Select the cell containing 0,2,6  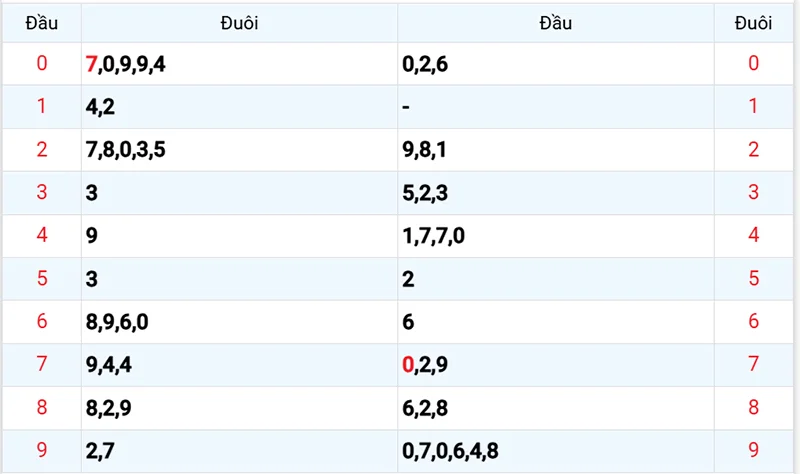tap(555, 64)
